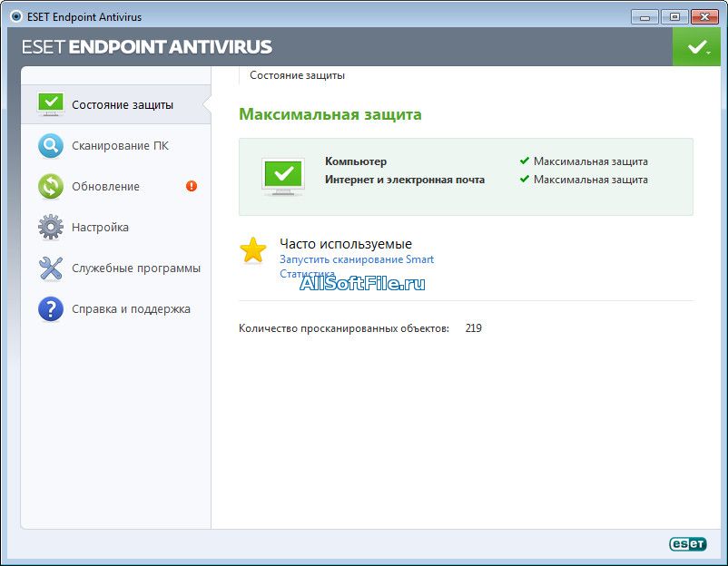Click the Часто используемые heading

[346, 244]
